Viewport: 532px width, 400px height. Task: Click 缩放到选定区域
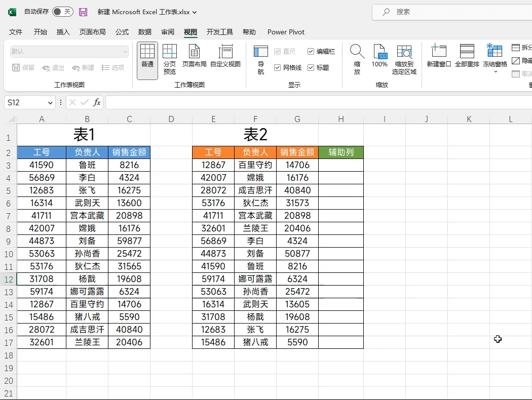(404, 60)
